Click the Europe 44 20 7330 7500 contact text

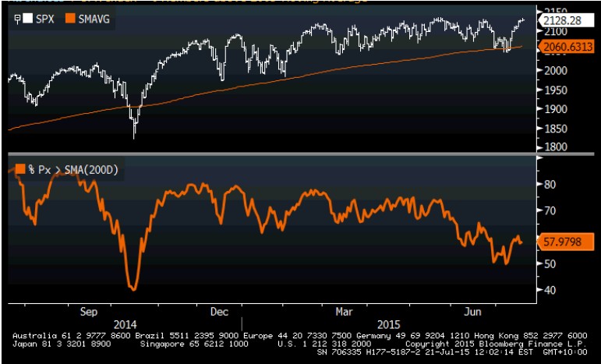(298, 336)
